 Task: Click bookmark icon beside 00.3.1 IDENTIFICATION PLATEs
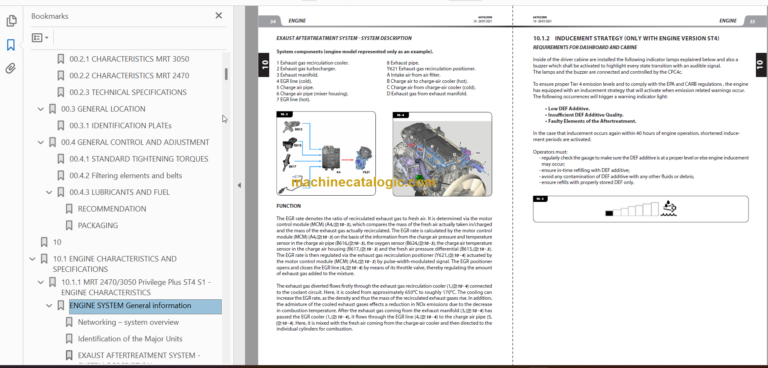(x=61, y=125)
